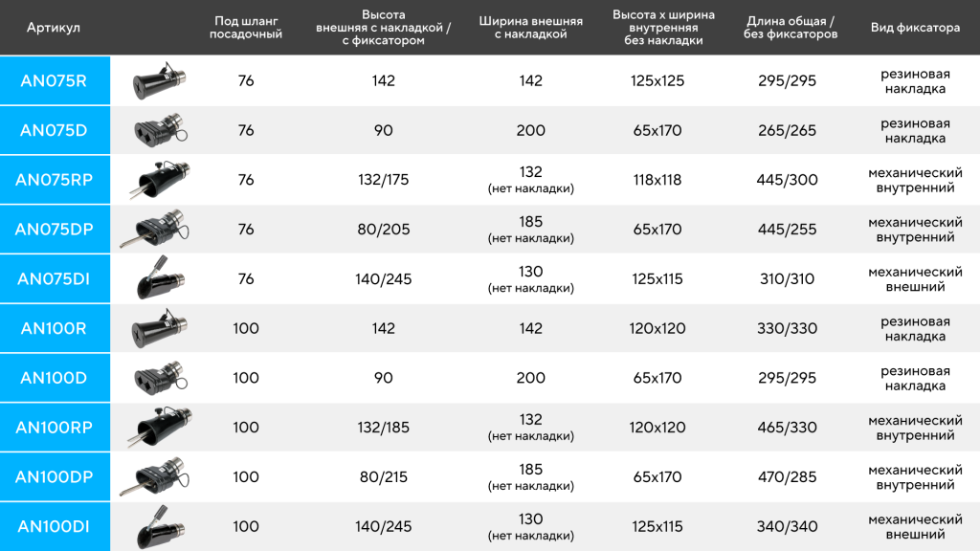Click the AN075DI product thumbnail
The width and height of the screenshot is (980, 551).
[x=155, y=279]
